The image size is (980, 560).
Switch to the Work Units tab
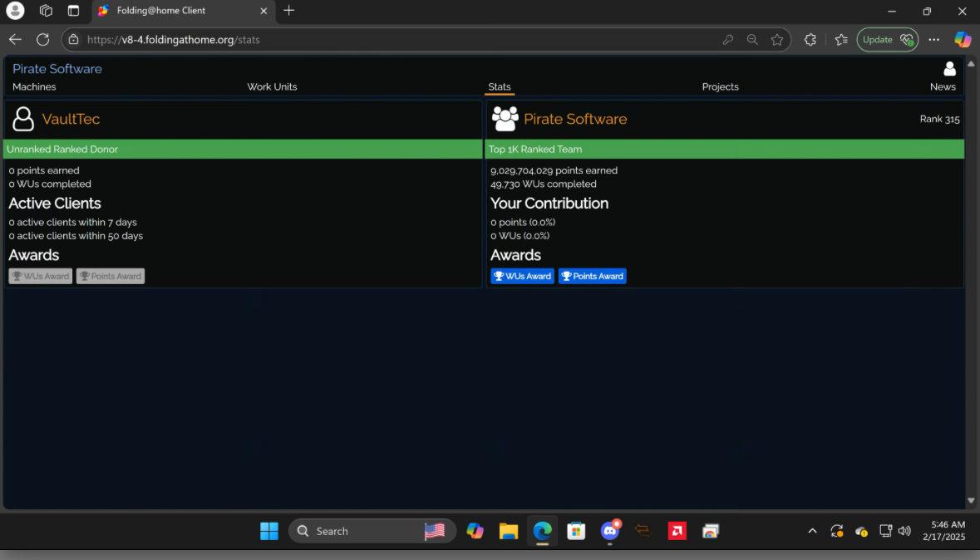coord(272,87)
